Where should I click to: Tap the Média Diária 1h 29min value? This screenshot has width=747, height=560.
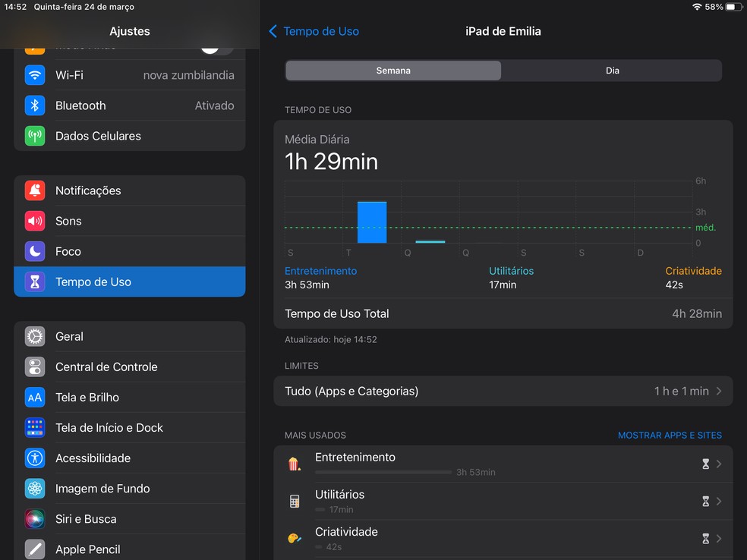tap(331, 162)
